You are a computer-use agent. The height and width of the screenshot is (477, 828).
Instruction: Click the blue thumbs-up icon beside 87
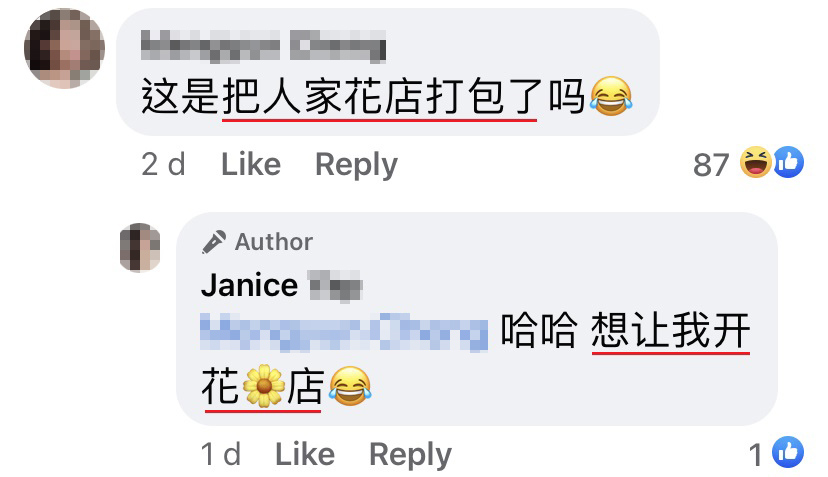click(789, 162)
